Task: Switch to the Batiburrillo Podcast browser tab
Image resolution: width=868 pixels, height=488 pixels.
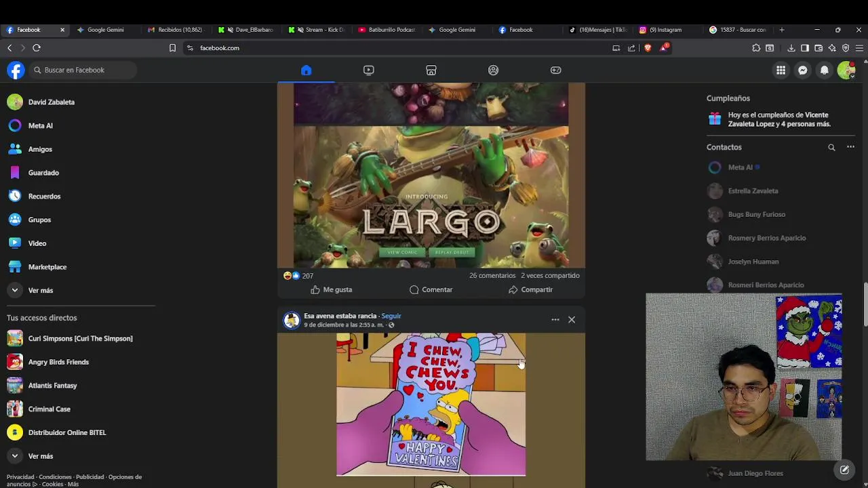Action: pyautogui.click(x=387, y=30)
